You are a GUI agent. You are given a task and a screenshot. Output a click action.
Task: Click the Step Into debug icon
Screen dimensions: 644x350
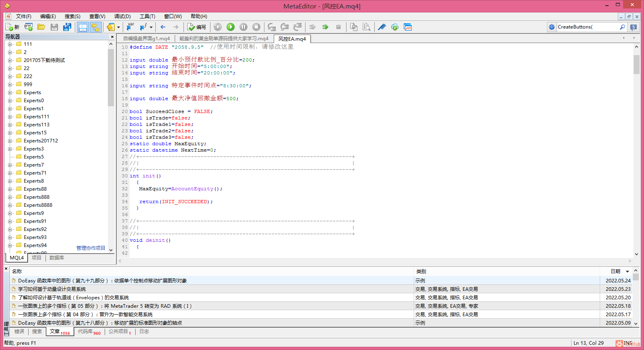coord(272,27)
